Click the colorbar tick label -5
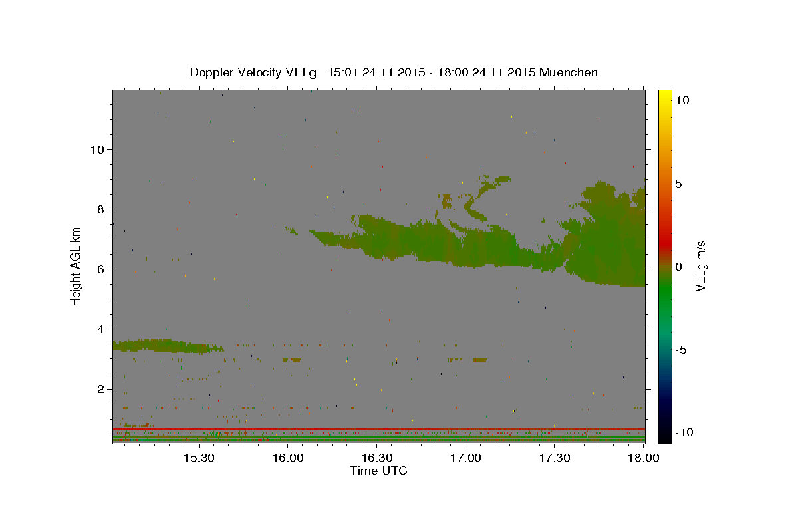This screenshot has width=798, height=532. [x=680, y=350]
